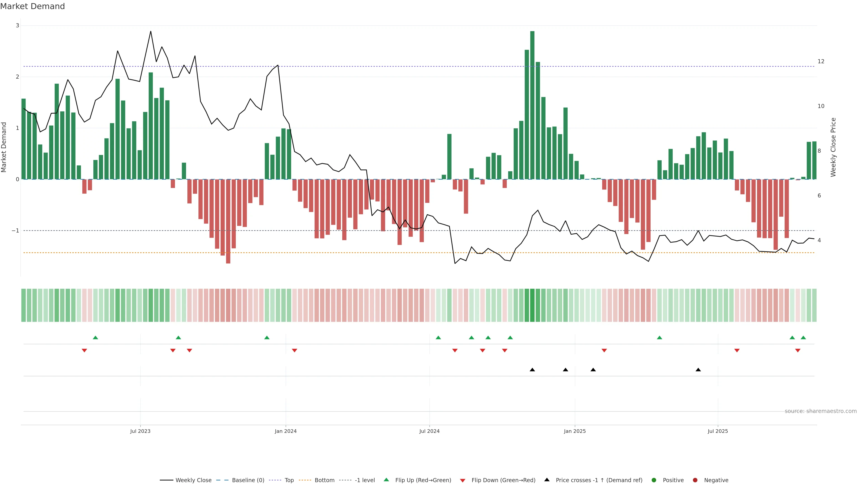Click the Jul 2023 x-axis label
The height and width of the screenshot is (488, 868).
pyautogui.click(x=140, y=432)
